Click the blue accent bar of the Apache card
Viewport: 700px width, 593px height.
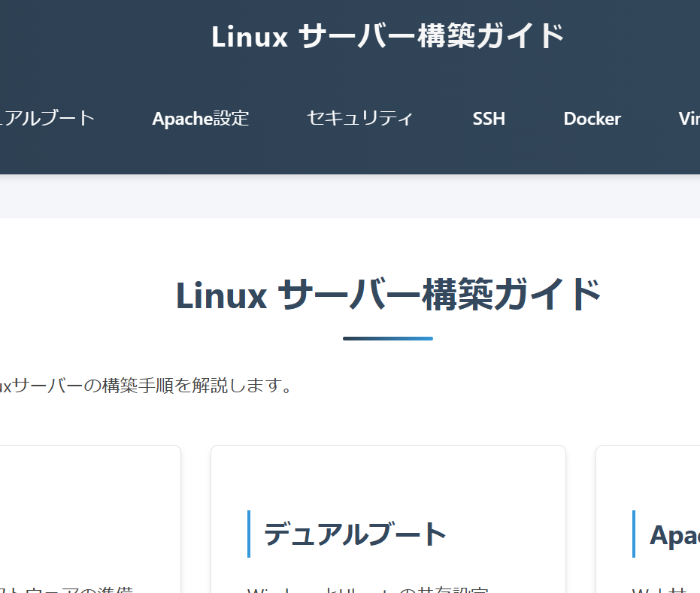click(x=634, y=534)
